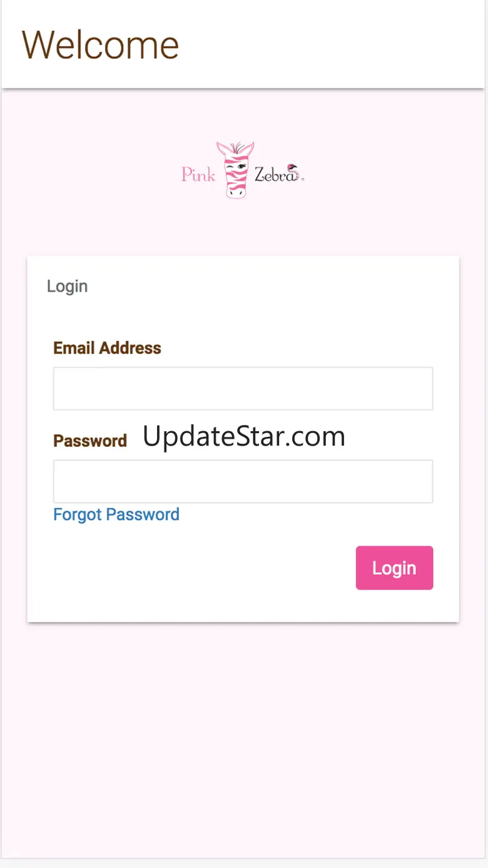Click the Login card title text
488x868 pixels.
click(67, 286)
